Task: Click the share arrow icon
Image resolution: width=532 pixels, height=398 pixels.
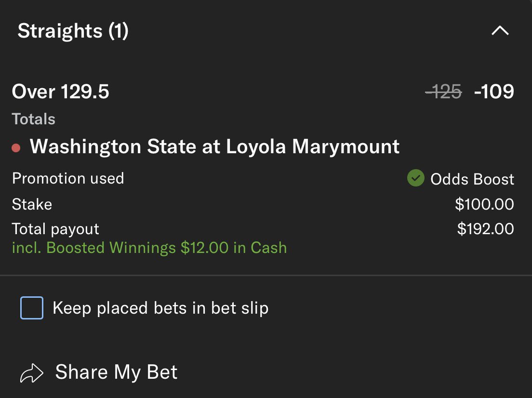Action: coord(32,373)
